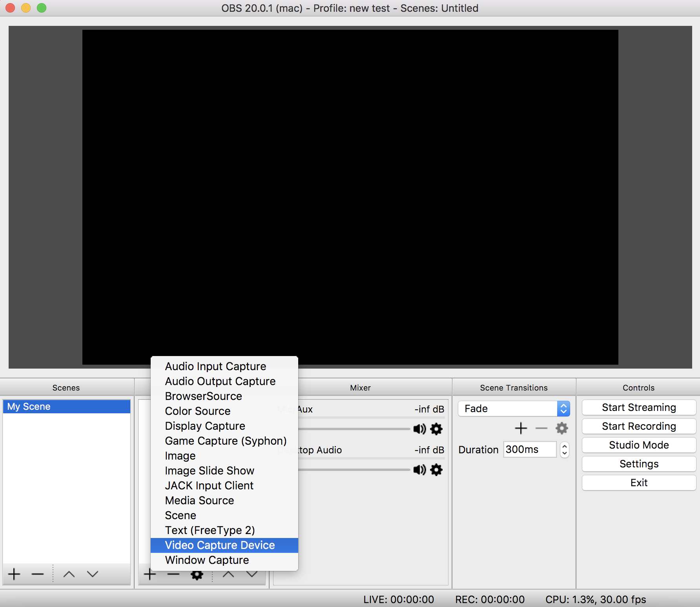Pick Game Capture (Syphon) entry
The height and width of the screenshot is (607, 700).
pos(224,441)
